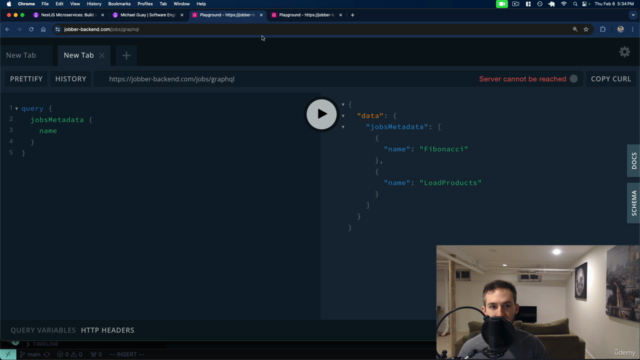
Task: Open Spotlight search in menu bar
Action: [575, 4]
